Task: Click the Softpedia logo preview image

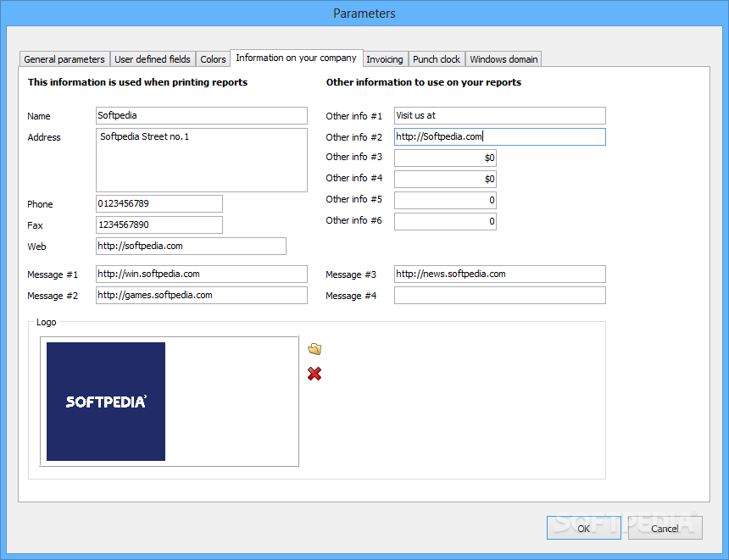Action: [106, 402]
